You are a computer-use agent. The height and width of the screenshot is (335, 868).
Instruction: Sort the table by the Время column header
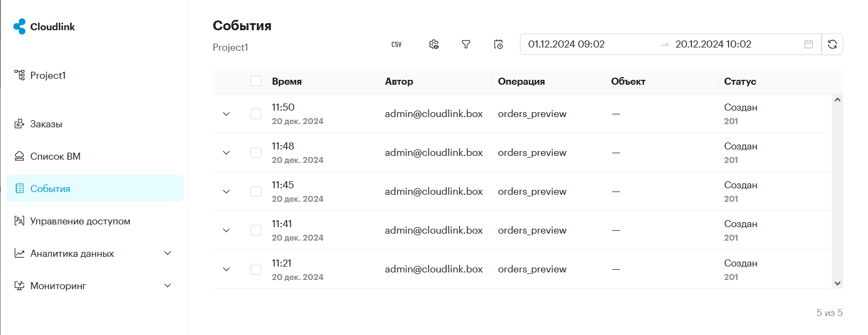[x=287, y=81]
